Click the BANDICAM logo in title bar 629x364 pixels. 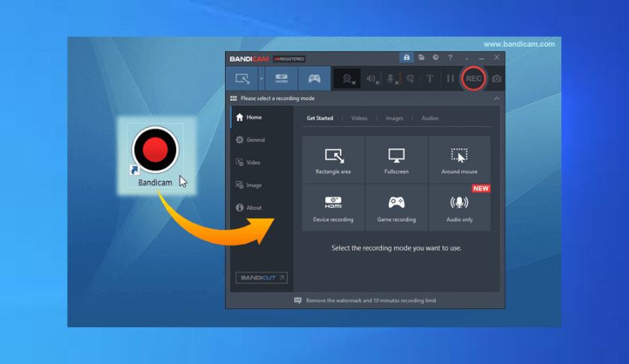tap(249, 59)
